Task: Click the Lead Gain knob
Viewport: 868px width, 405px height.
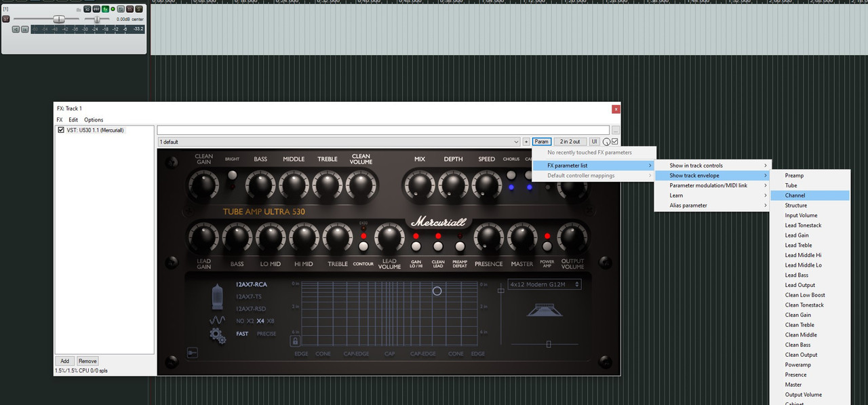Action: (203, 237)
